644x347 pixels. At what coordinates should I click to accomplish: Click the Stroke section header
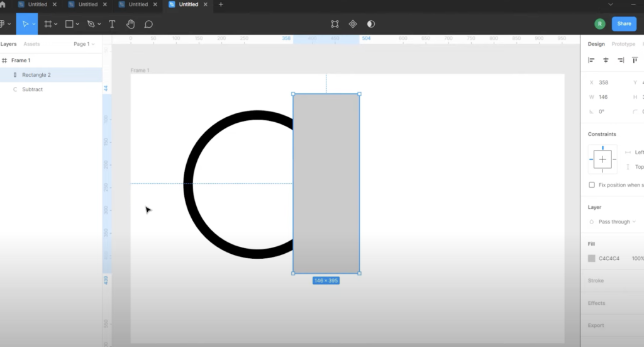pyautogui.click(x=596, y=280)
